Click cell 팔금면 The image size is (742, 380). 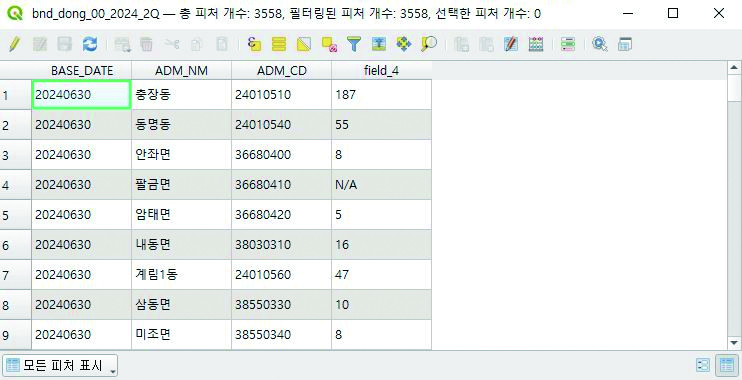[x=182, y=185]
